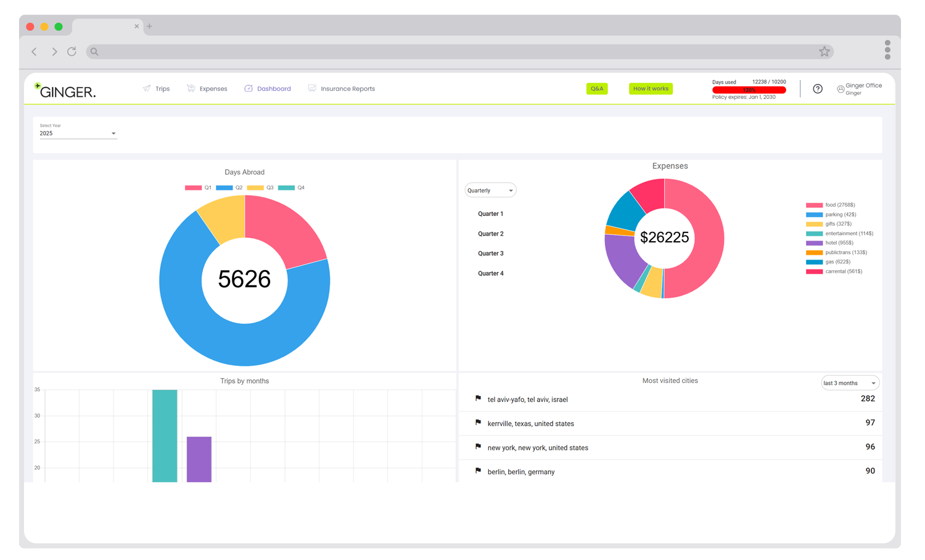Switch to the Insurance Reports tab
The width and height of the screenshot is (925, 560).
pyautogui.click(x=342, y=89)
